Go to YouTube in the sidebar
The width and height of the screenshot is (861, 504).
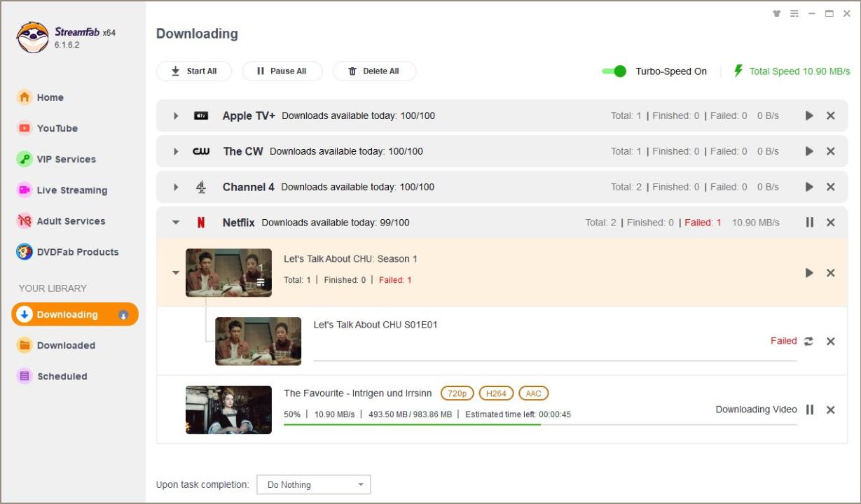pos(57,128)
